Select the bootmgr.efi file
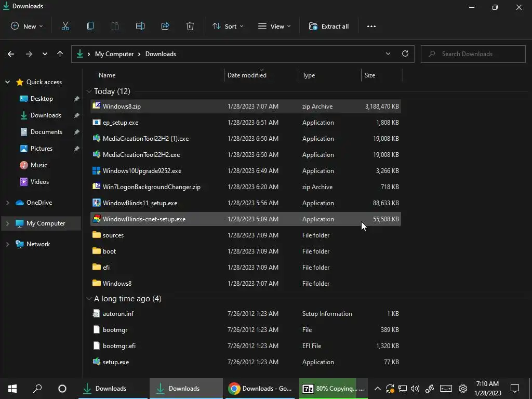The height and width of the screenshot is (399, 532). [x=246, y=345]
